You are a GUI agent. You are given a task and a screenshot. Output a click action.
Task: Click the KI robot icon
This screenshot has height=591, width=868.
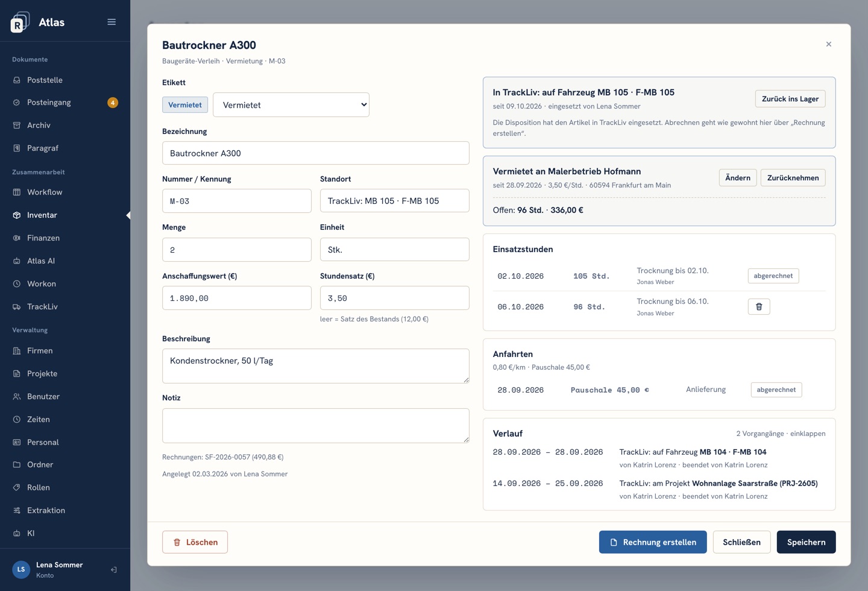(17, 534)
